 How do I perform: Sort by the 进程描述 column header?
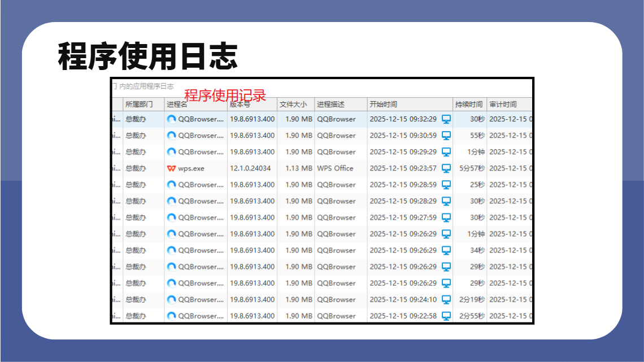pyautogui.click(x=341, y=104)
